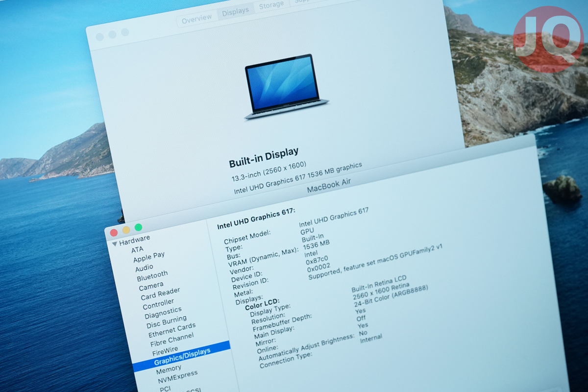
Task: Click the "GPU" type value
Action: (307, 231)
